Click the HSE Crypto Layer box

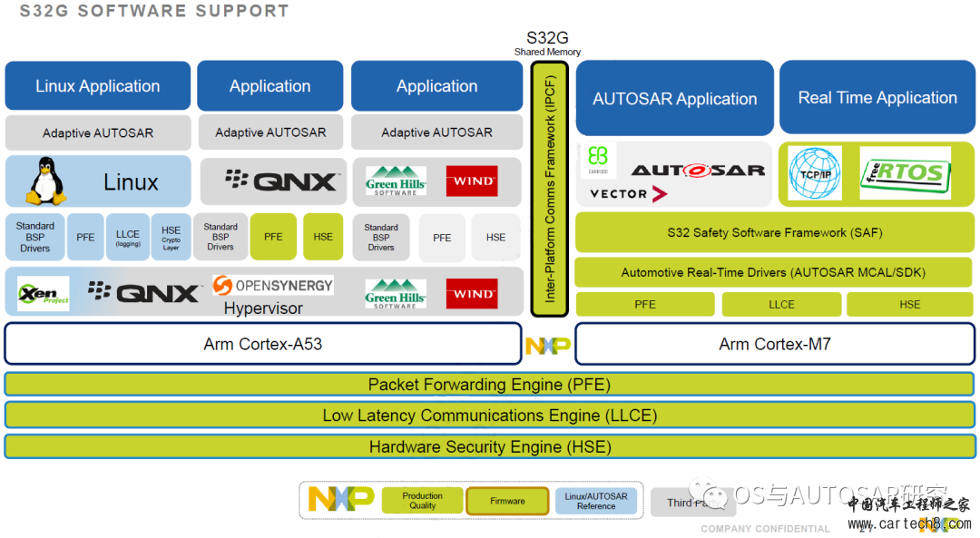click(x=171, y=237)
